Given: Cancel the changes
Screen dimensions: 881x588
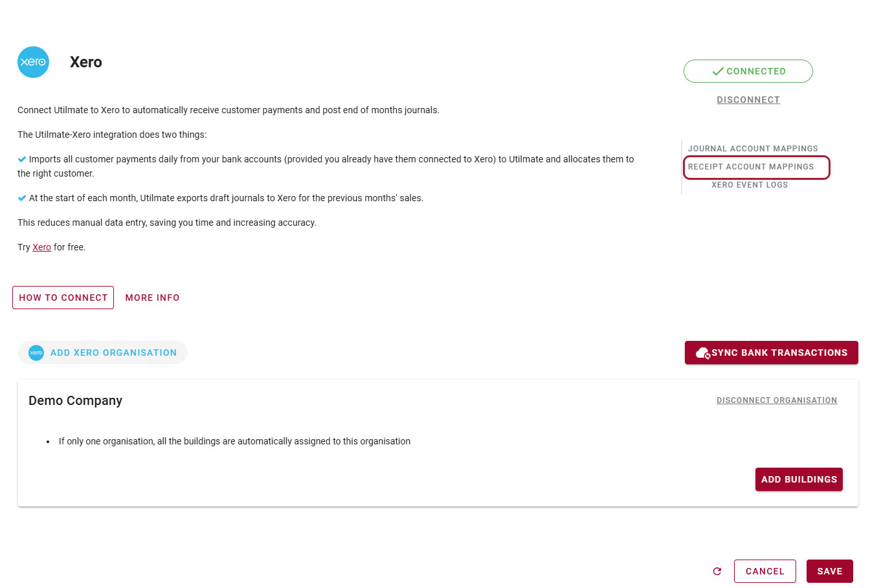Looking at the screenshot, I should coord(764,571).
